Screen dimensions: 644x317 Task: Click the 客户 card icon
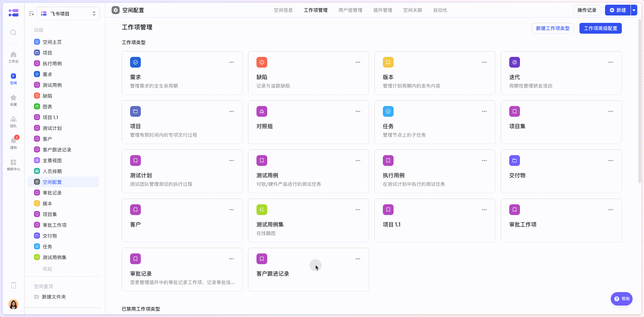tap(135, 210)
